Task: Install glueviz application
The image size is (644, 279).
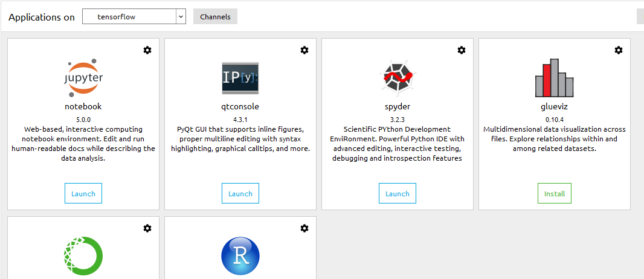Action: point(555,194)
